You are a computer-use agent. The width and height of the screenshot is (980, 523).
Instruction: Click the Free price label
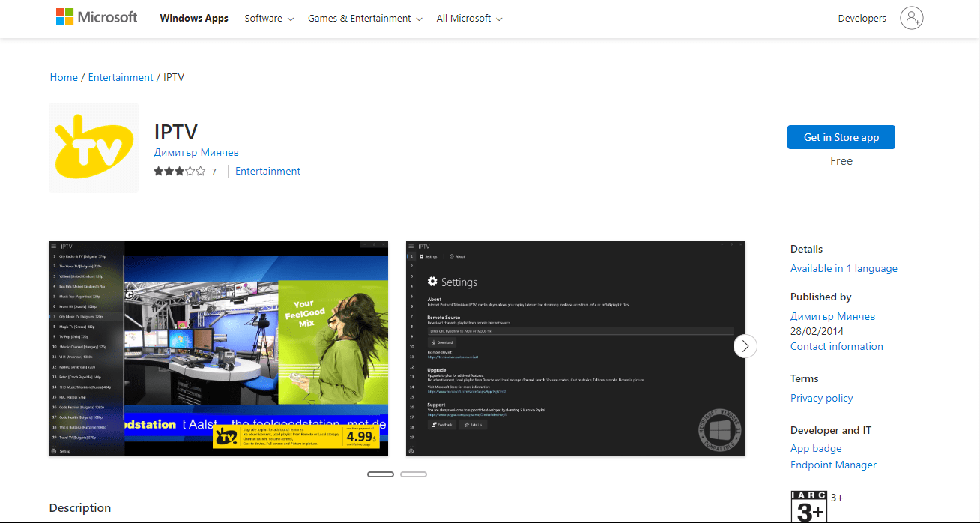[841, 161]
